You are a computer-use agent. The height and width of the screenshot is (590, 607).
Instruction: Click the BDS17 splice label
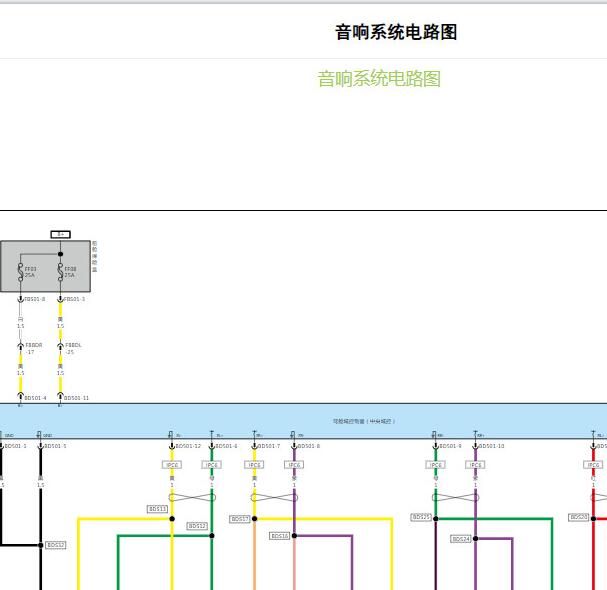(240, 519)
